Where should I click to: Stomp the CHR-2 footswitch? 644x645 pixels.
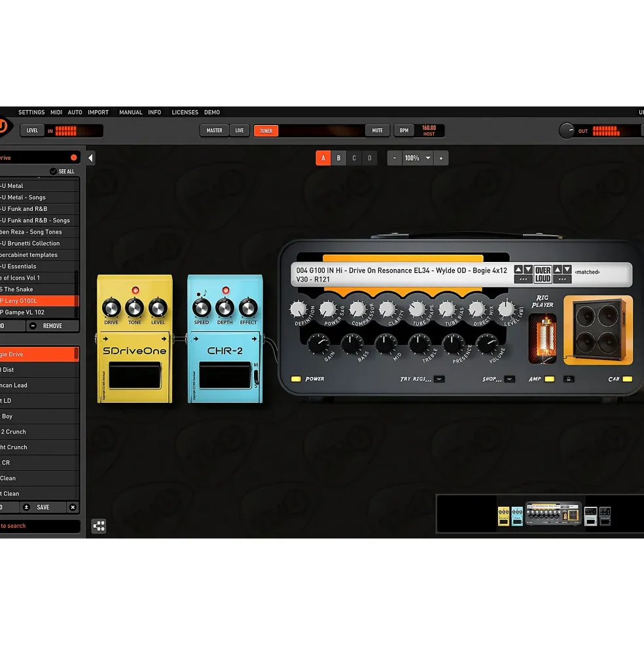(x=225, y=375)
